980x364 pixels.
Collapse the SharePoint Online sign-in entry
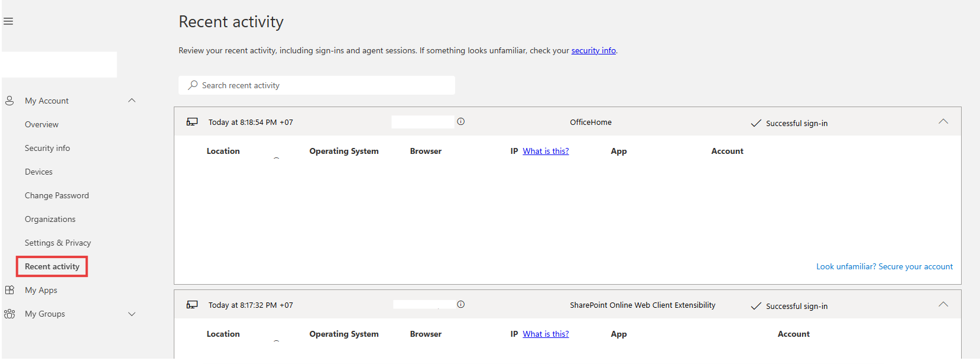943,304
